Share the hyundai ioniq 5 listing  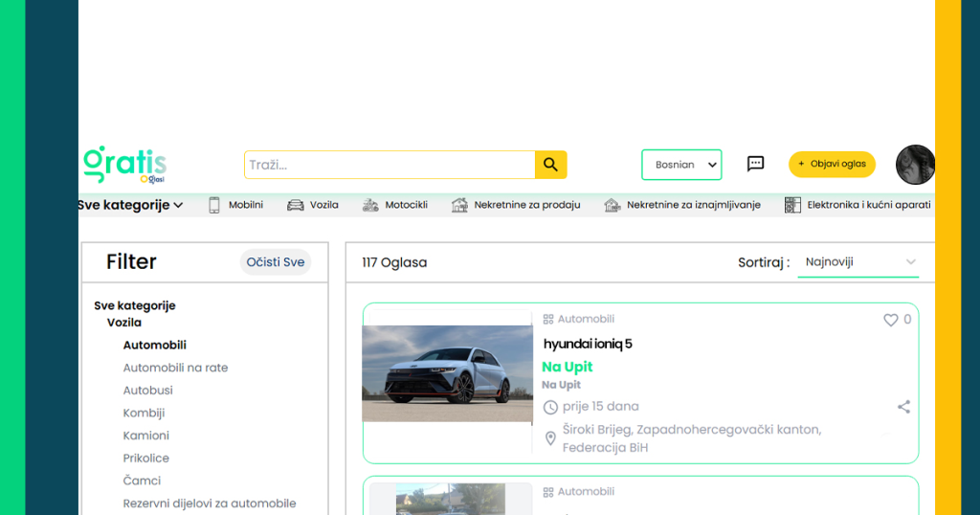[x=903, y=407]
